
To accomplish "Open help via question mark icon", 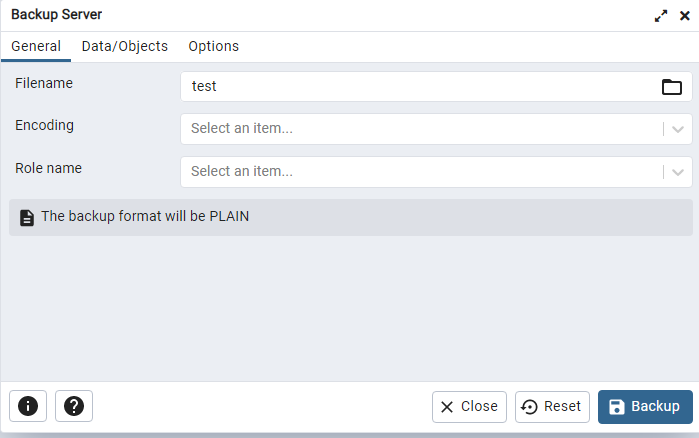I will (74, 406).
